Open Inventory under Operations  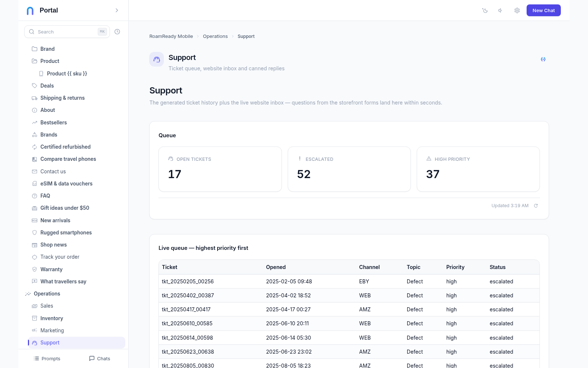pos(51,318)
